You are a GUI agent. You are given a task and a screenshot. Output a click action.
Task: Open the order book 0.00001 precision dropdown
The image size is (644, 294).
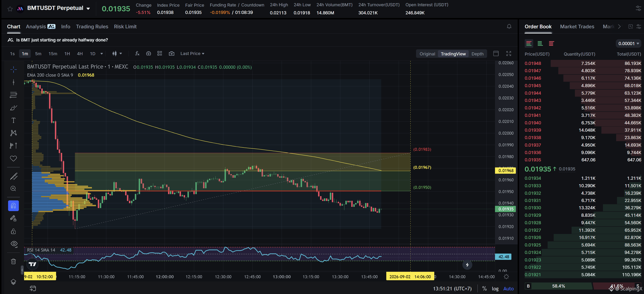click(x=628, y=43)
